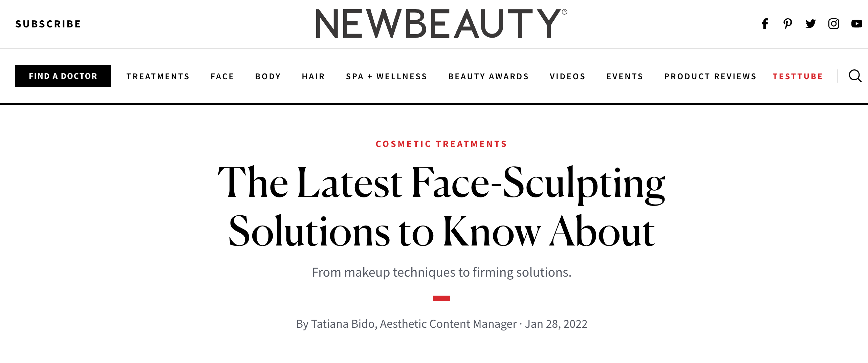The width and height of the screenshot is (868, 363).
Task: Navigate to the Hair section
Action: click(313, 76)
